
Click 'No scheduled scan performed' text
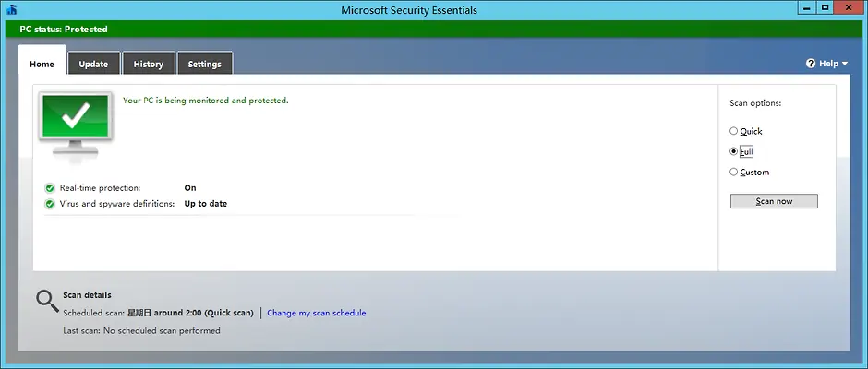(x=162, y=331)
